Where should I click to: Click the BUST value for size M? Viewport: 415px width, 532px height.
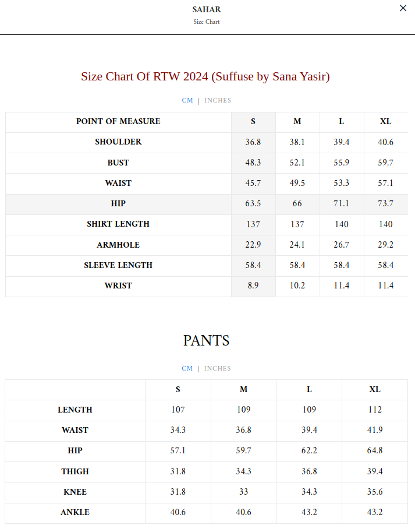coord(297,163)
